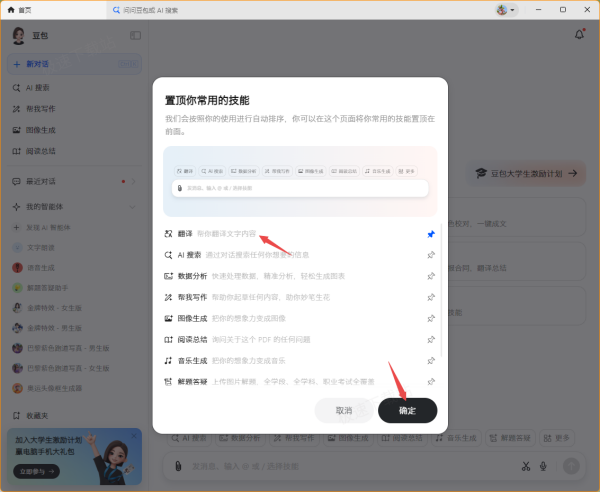Click the 问问豆包或 AI 搜索 tab
The width and height of the screenshot is (600, 492).
[145, 10]
